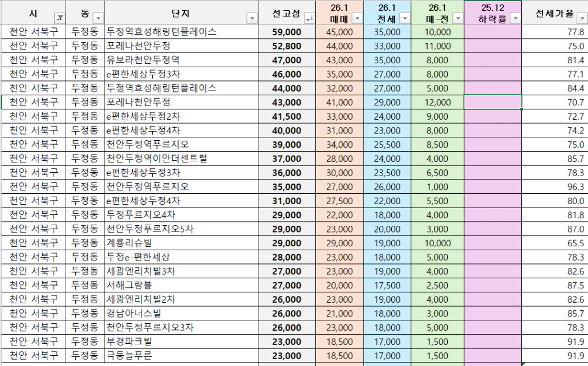Open the 26.1 매매 filter dropdown
The image size is (588, 366).
coord(357,18)
